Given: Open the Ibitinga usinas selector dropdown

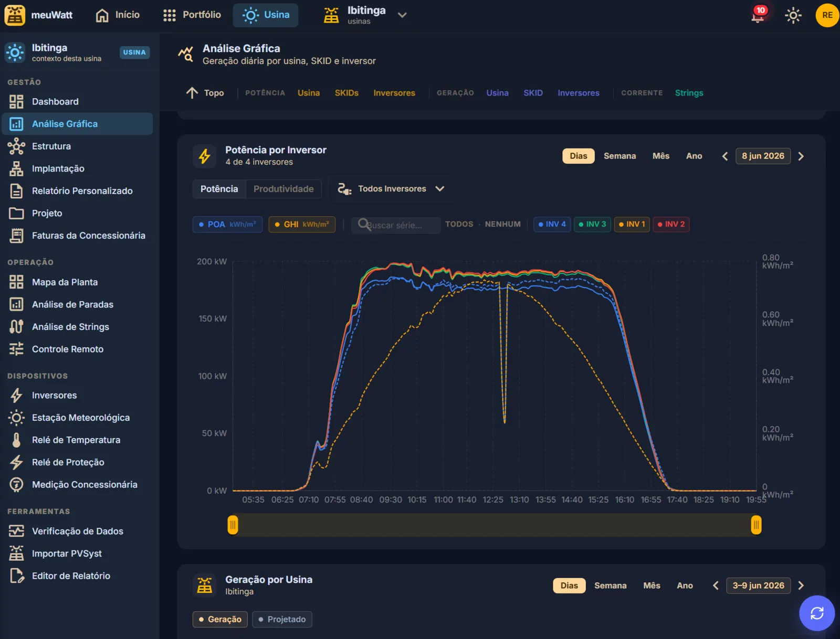Looking at the screenshot, I should point(365,15).
